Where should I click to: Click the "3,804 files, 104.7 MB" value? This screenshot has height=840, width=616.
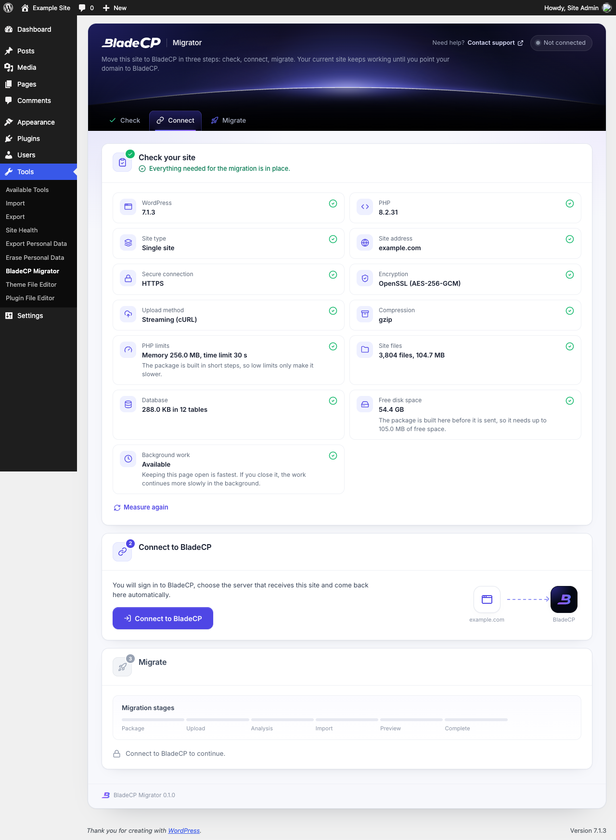[411, 355]
